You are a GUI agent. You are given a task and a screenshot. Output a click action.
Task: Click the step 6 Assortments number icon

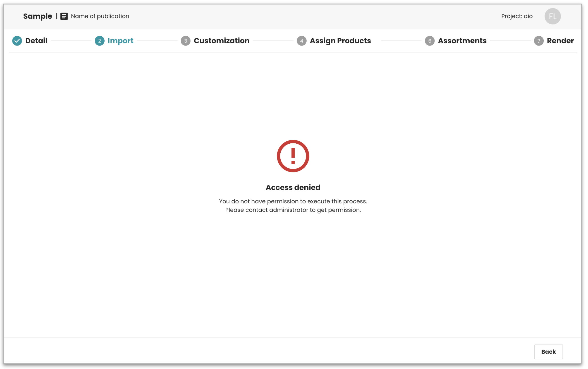430,41
